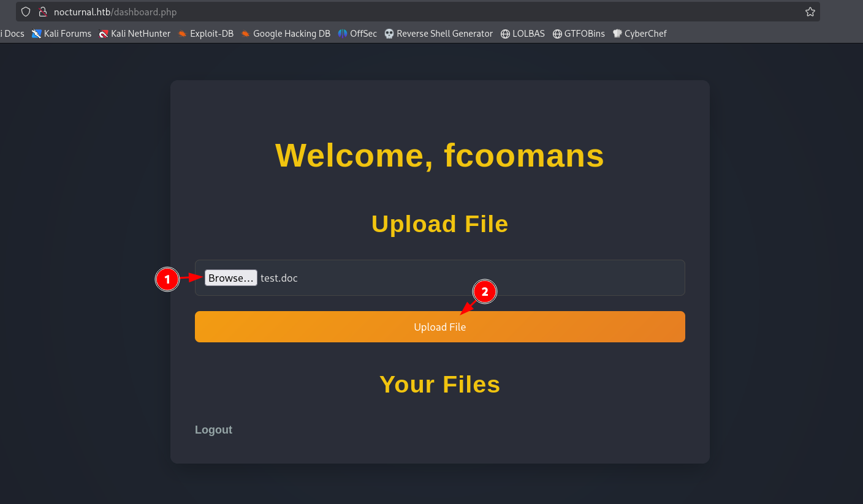Image resolution: width=863 pixels, height=504 pixels.
Task: Open the Exploit-DB bookmark
Action: click(206, 34)
